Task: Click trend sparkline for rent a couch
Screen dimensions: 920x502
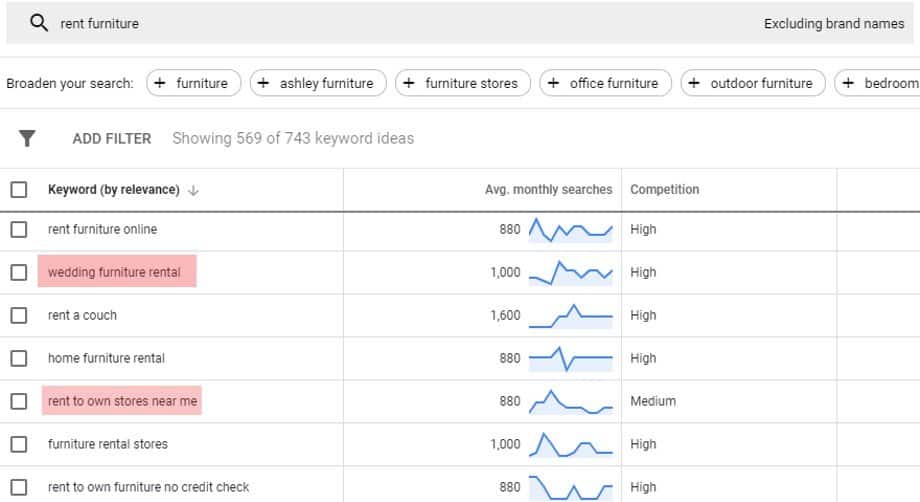Action: [x=570, y=315]
